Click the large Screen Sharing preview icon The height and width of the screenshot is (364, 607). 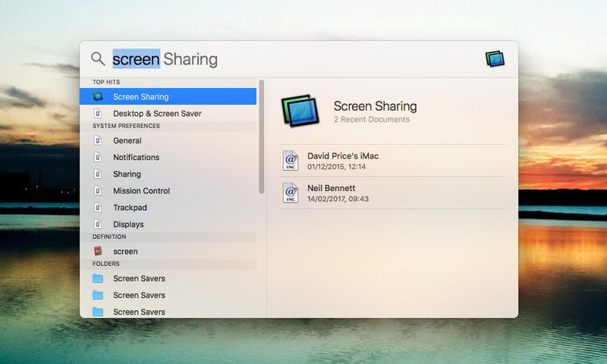click(300, 111)
